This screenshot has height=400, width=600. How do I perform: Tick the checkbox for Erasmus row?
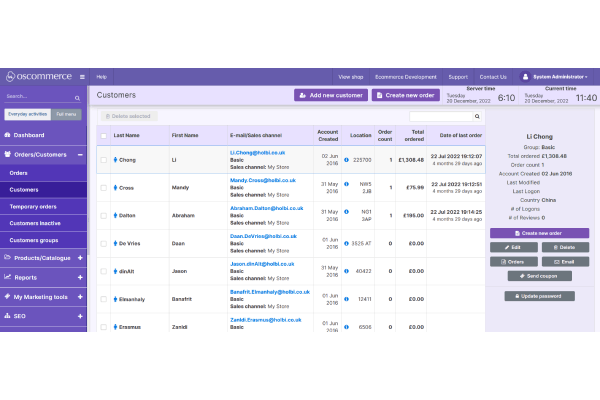[x=104, y=327]
